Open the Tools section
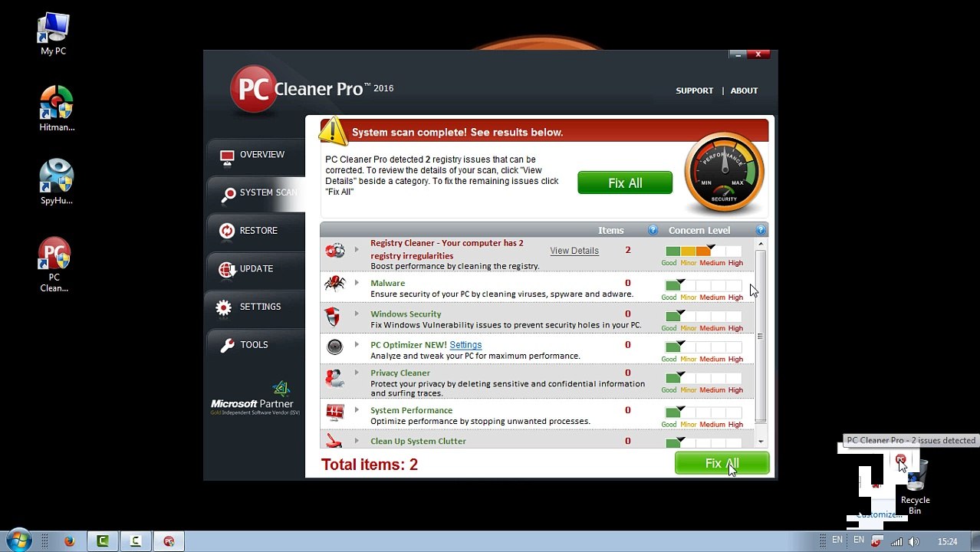 [255, 345]
